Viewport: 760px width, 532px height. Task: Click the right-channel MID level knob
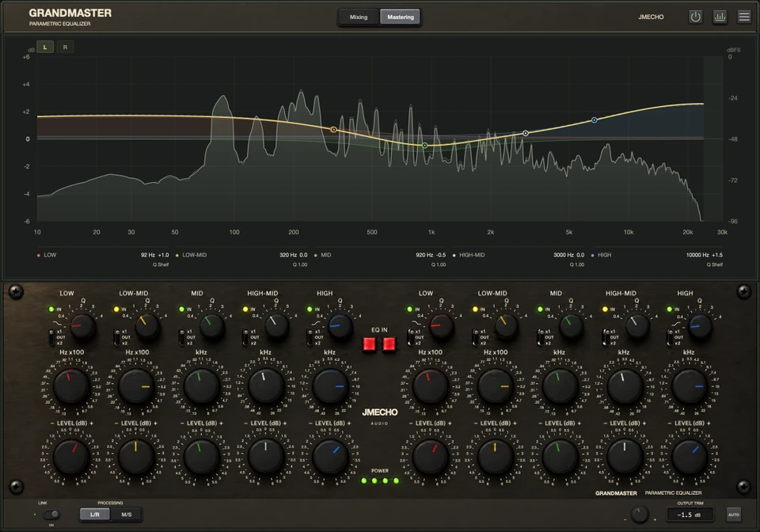[560, 457]
